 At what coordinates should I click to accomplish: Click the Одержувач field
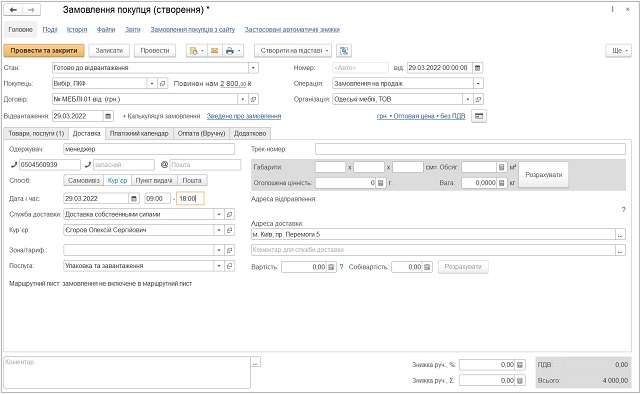pos(149,149)
